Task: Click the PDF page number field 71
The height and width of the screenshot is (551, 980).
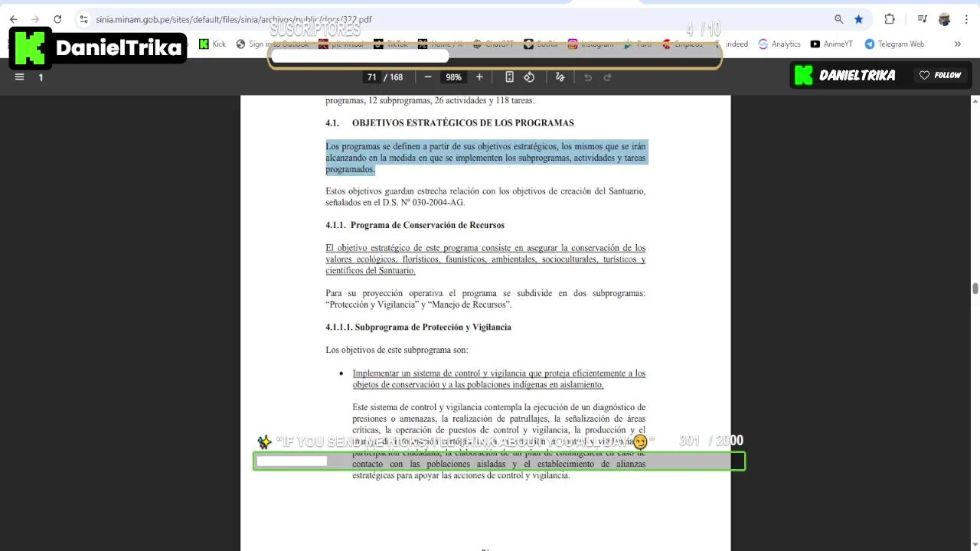Action: click(371, 77)
